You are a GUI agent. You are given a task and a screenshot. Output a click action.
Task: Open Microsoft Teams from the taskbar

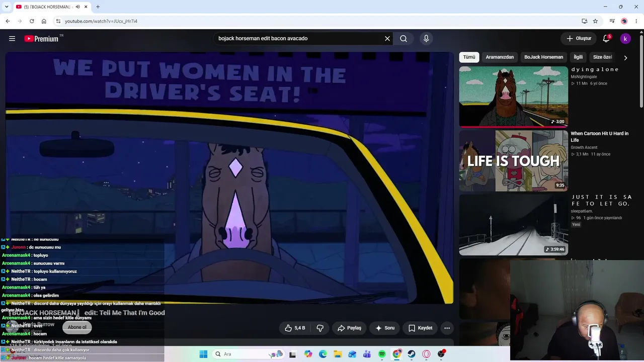[x=367, y=354]
